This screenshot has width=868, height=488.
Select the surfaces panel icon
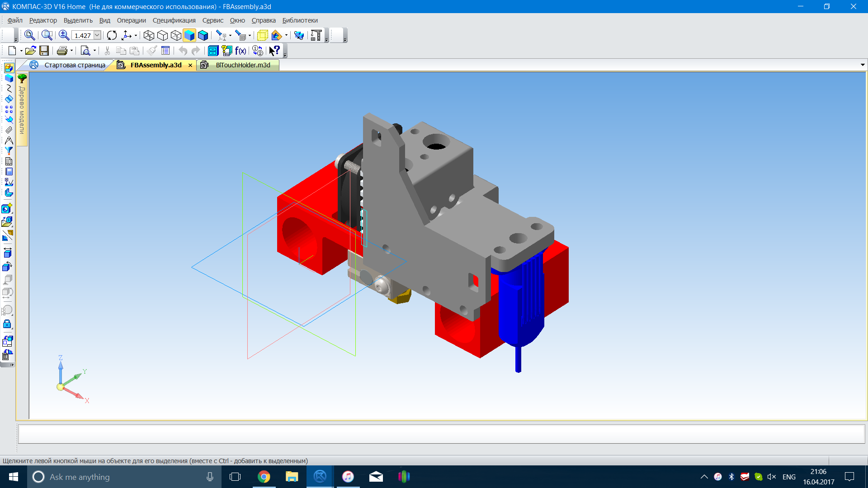click(x=9, y=99)
